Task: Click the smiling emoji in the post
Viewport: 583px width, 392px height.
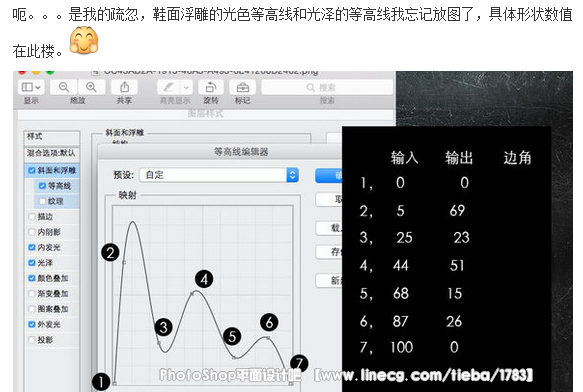Action: (x=84, y=40)
